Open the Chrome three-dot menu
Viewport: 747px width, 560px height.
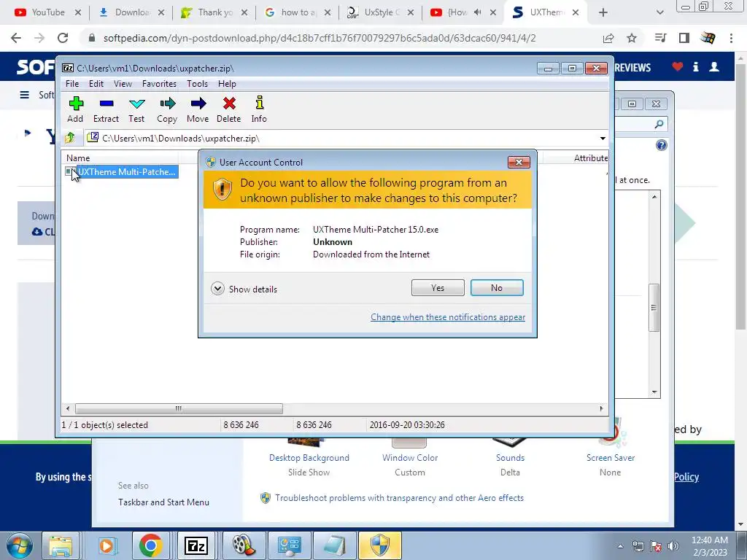click(x=731, y=38)
